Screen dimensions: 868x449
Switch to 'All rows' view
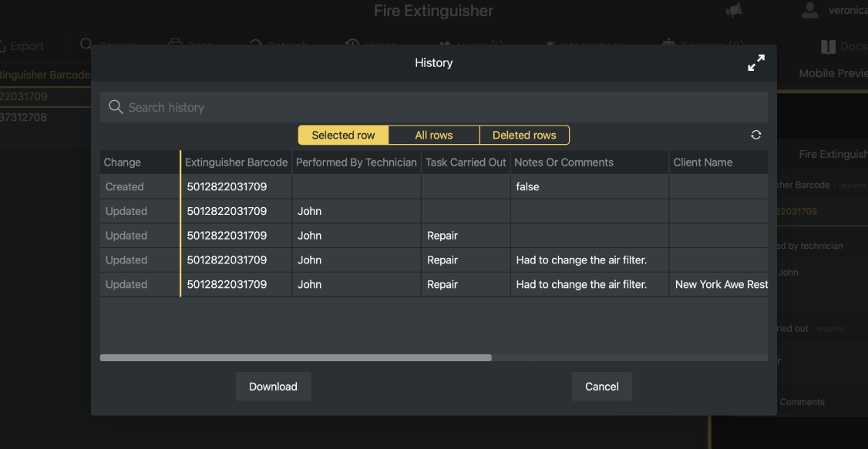point(434,136)
